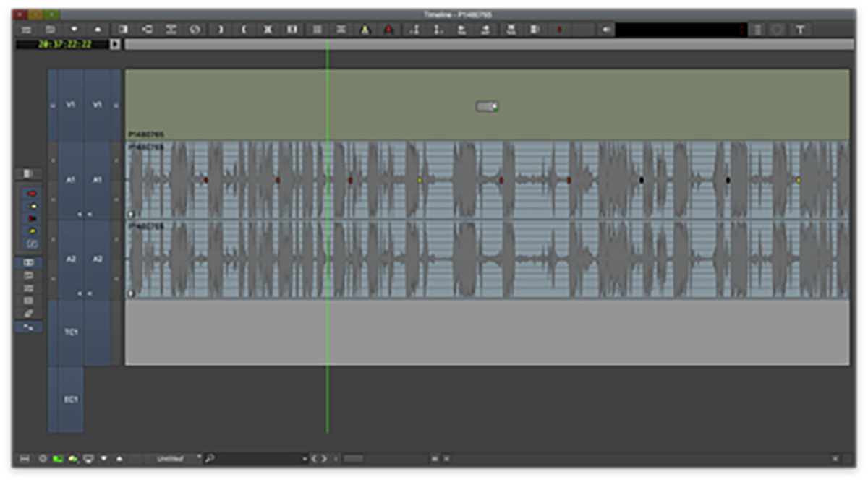Viewport: 868px width, 482px height.
Task: Toggle the record A2 track selector
Action: [97, 259]
